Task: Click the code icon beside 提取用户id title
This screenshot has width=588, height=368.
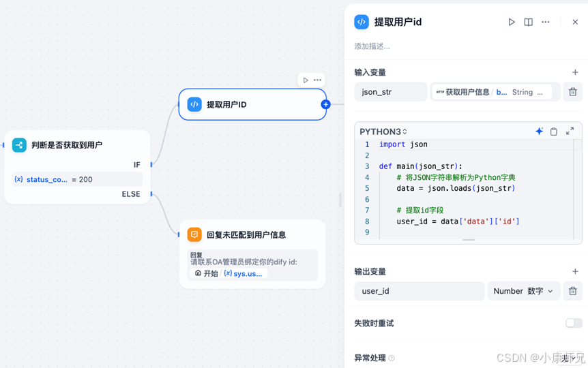Action: tap(362, 22)
